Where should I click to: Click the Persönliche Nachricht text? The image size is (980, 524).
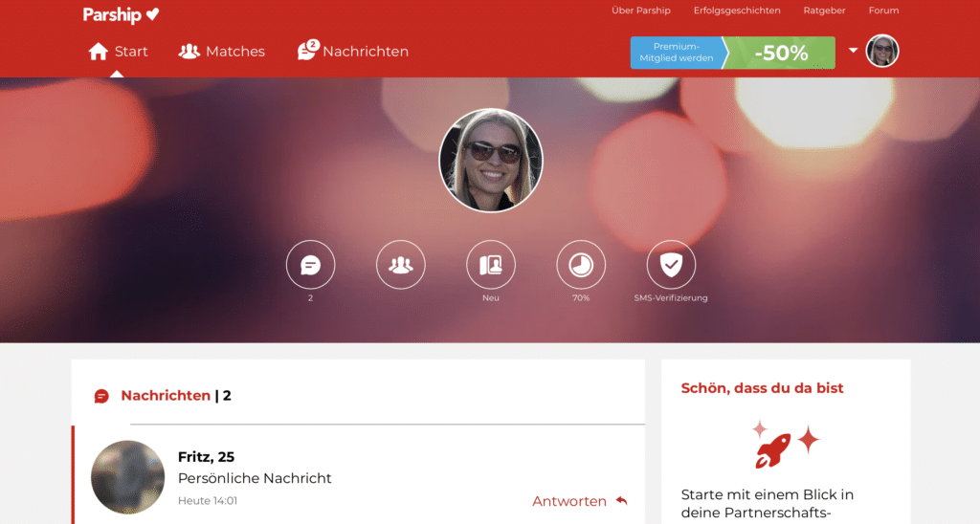(x=255, y=478)
